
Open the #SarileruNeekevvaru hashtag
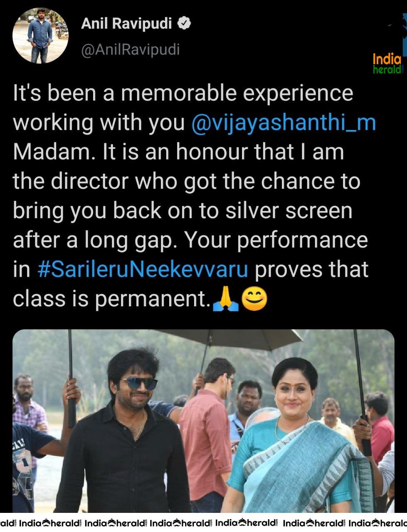click(143, 269)
